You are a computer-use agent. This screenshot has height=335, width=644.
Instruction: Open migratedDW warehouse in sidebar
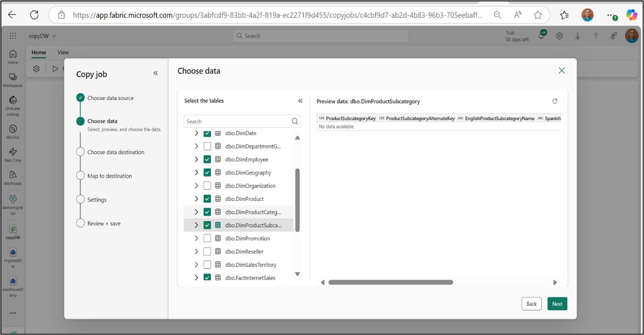[13, 259]
